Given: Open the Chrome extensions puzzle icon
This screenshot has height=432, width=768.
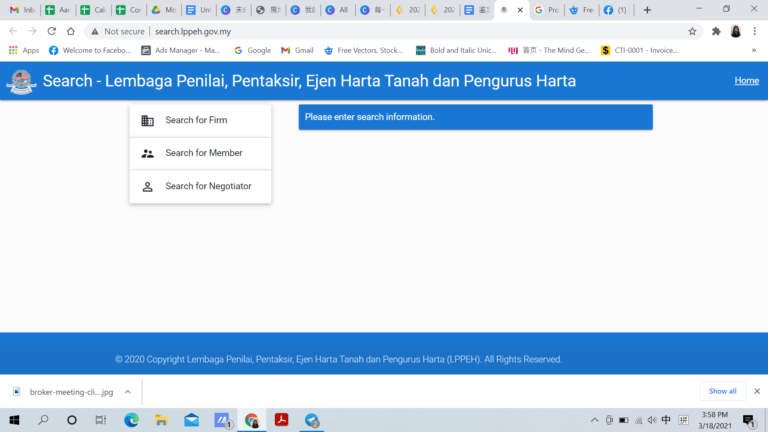Looking at the screenshot, I should coord(716,31).
